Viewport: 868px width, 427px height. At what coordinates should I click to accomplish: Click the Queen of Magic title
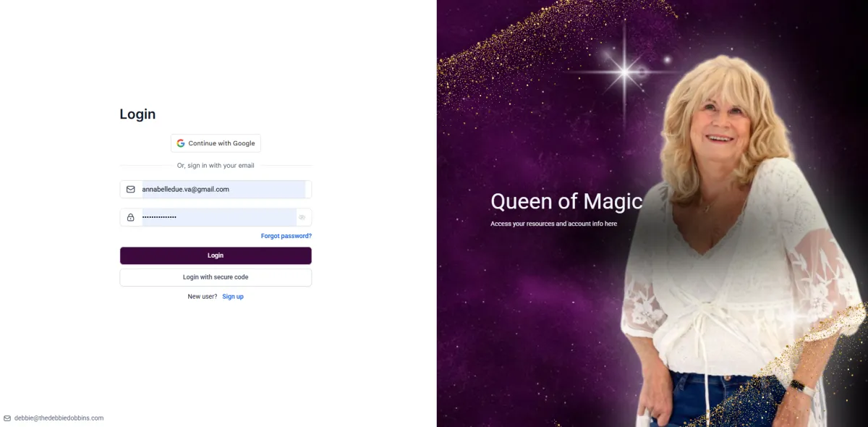click(x=566, y=201)
